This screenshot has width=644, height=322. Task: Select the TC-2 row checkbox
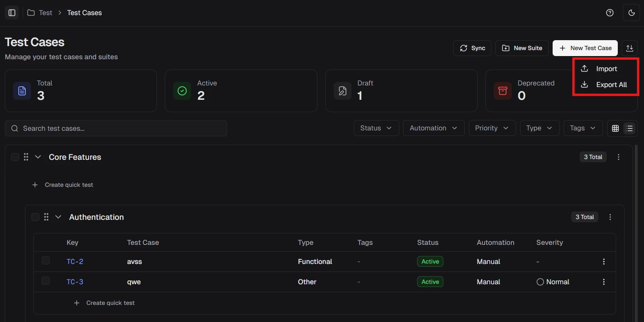(46, 261)
